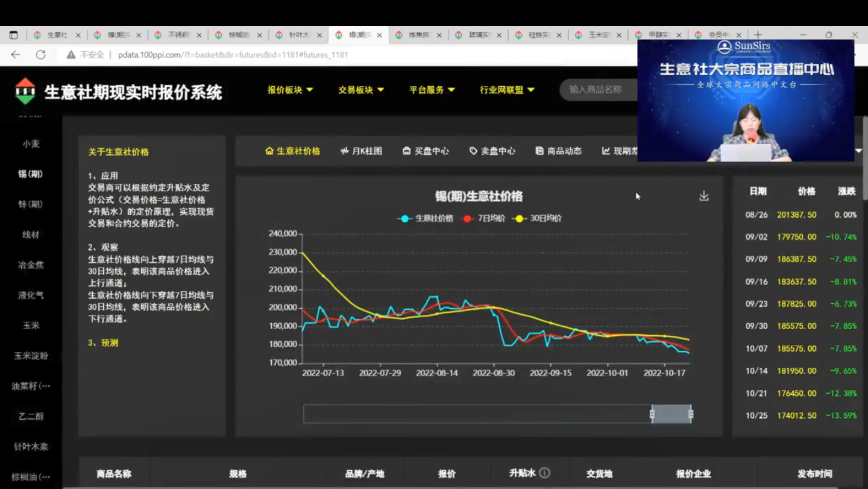Click the download chart icon
Screen dimensions: 868x489
click(703, 196)
